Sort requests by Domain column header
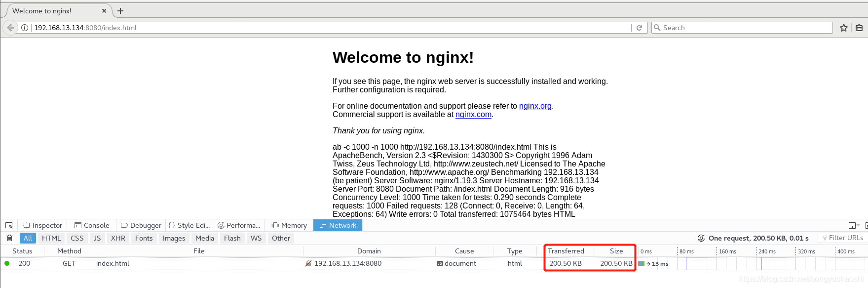 [x=369, y=251]
